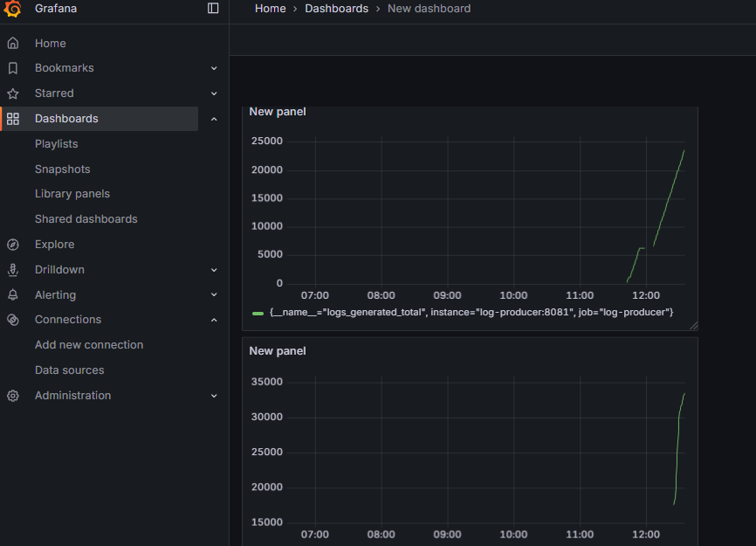Collapse the Connections section chevron
This screenshot has height=546, width=756.
pos(214,321)
